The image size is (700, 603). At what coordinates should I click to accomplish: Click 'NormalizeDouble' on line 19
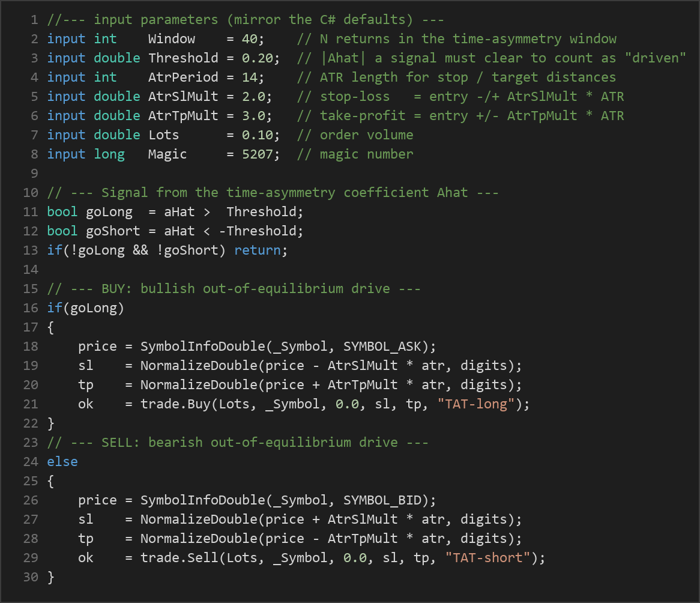click(199, 365)
